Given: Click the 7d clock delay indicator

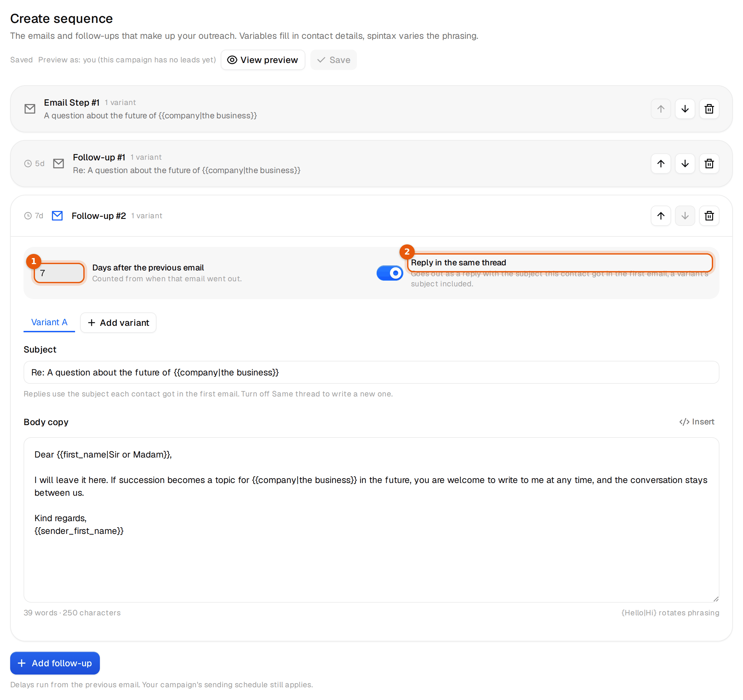Looking at the screenshot, I should click(x=34, y=216).
